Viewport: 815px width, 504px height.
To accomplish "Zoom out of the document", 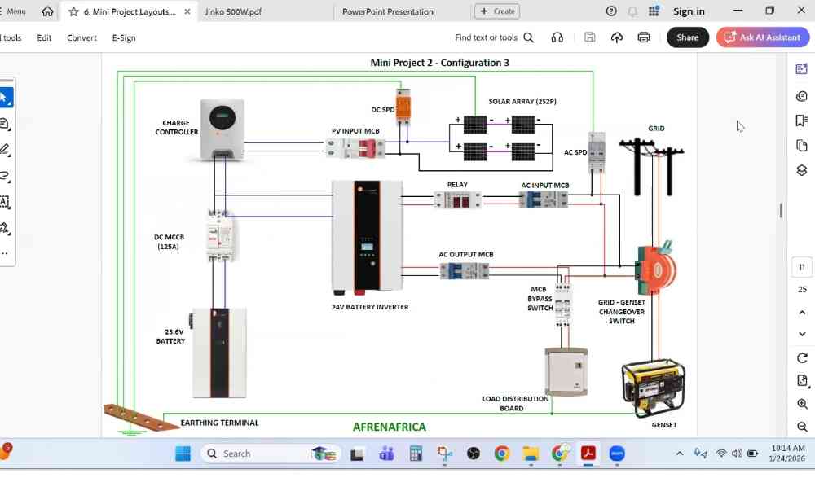I will [802, 427].
